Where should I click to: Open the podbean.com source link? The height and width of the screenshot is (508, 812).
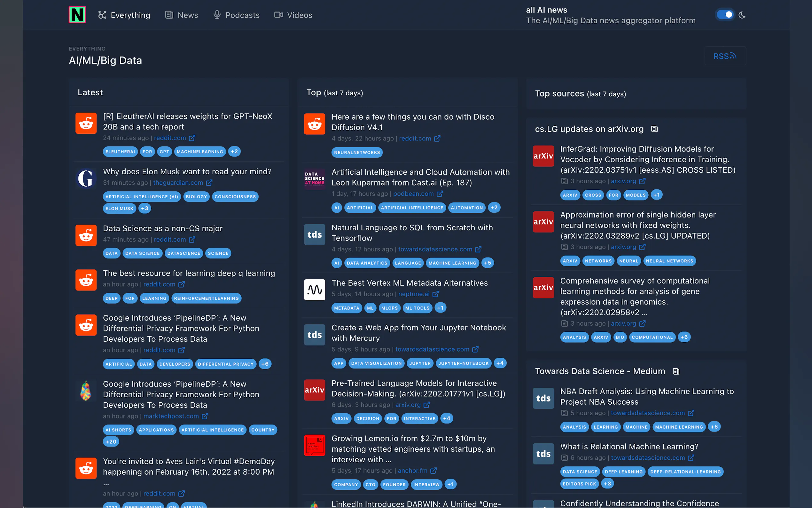pos(413,194)
